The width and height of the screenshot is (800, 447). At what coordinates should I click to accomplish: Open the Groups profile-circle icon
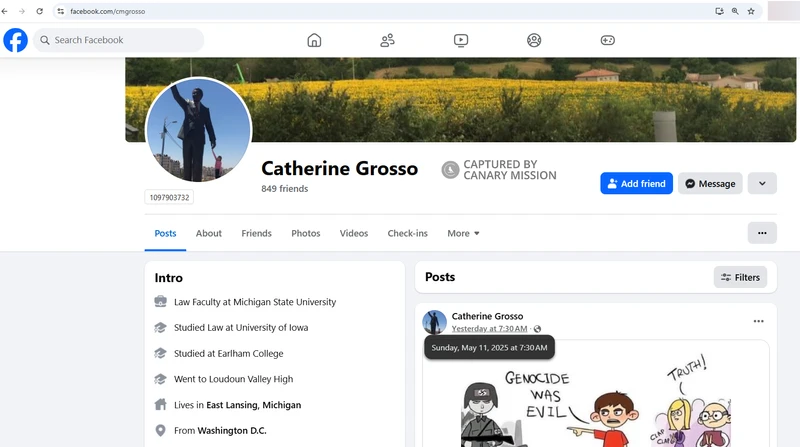534,40
